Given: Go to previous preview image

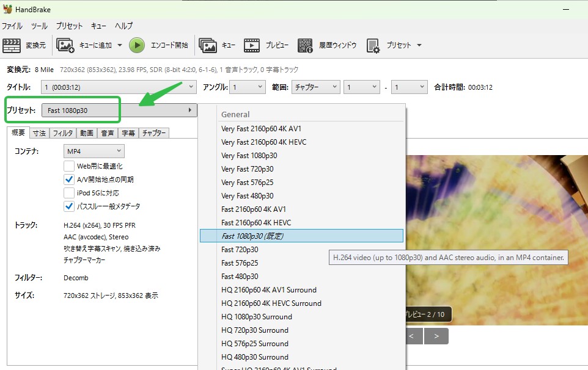Looking at the screenshot, I should (414, 336).
